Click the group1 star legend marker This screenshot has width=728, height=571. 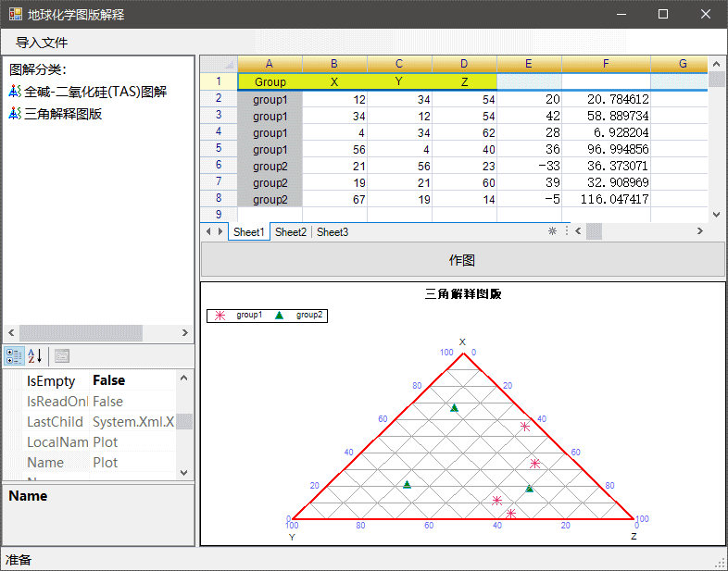[220, 316]
